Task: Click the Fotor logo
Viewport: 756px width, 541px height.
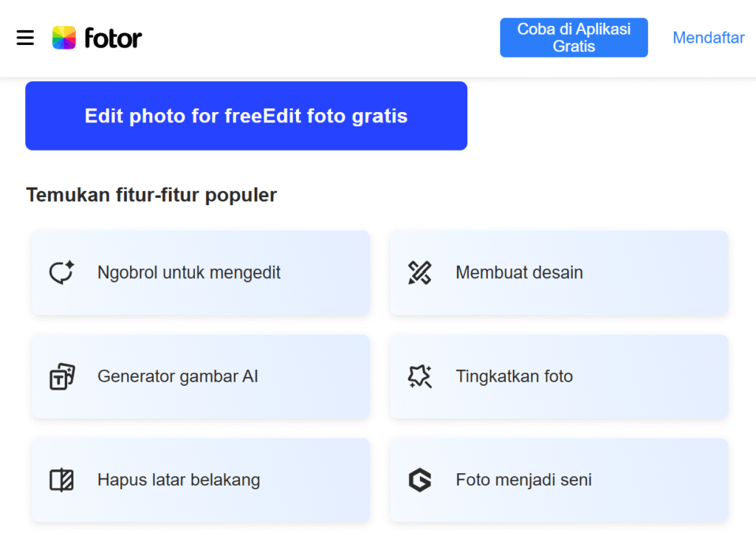Action: coord(97,38)
